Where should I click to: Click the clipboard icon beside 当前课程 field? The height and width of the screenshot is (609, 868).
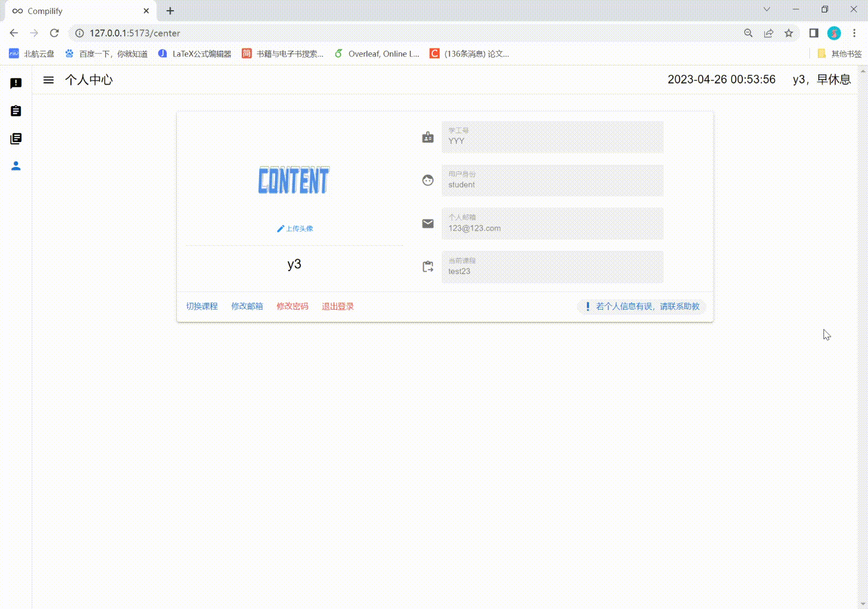(x=428, y=267)
